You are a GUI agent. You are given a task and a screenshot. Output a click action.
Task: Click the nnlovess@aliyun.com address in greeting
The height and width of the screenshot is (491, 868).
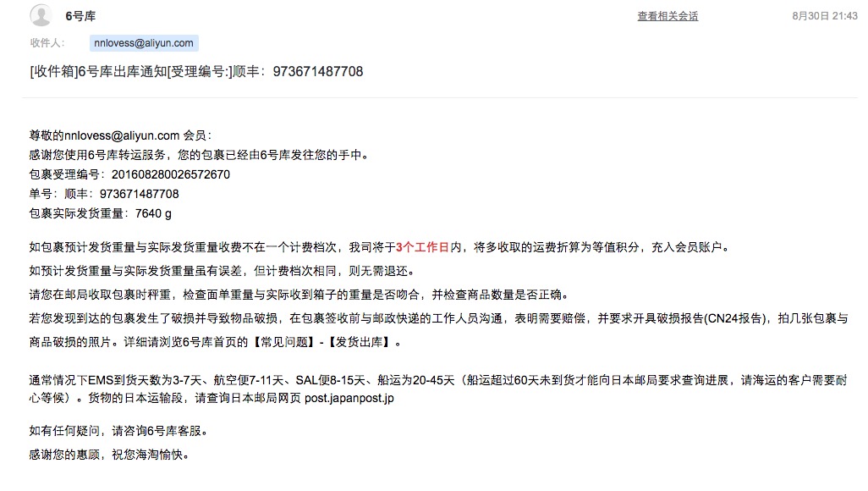(122, 135)
